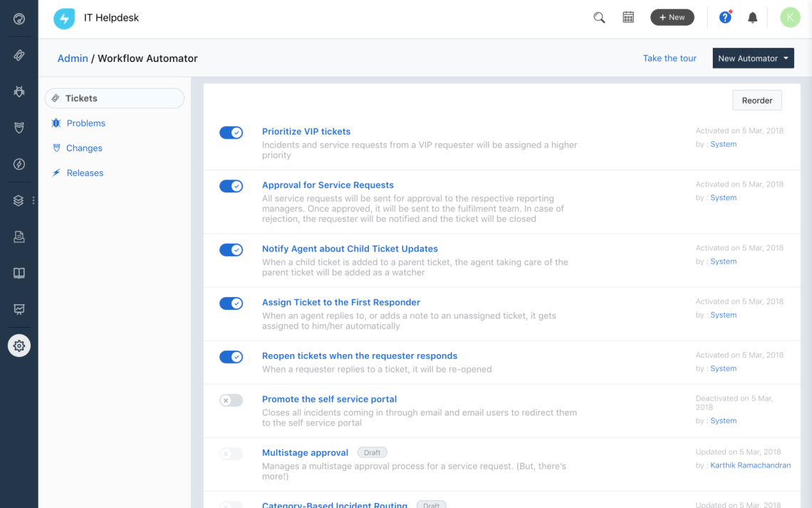Click the Reorder button
The image size is (812, 508).
coord(756,100)
